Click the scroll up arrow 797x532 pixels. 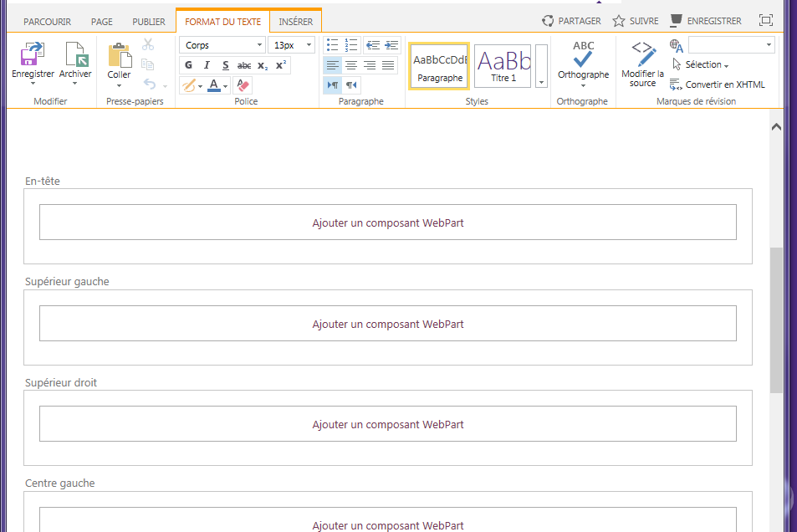[776, 127]
